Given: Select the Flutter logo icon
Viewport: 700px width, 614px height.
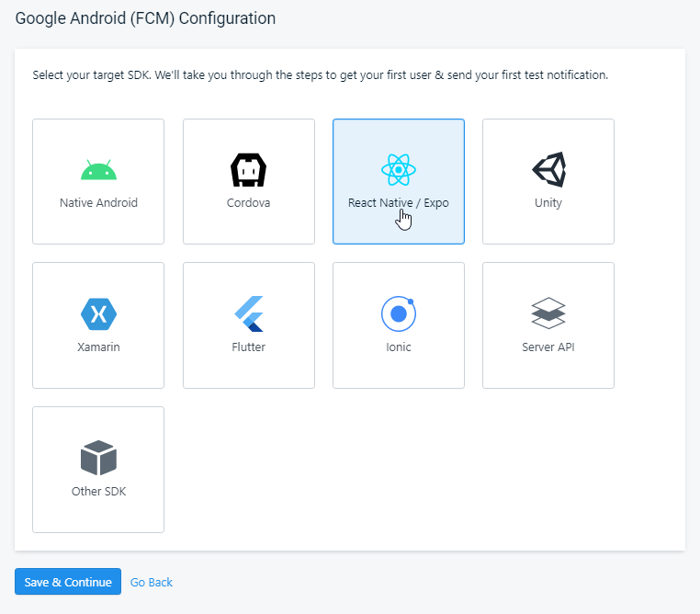Looking at the screenshot, I should [249, 314].
